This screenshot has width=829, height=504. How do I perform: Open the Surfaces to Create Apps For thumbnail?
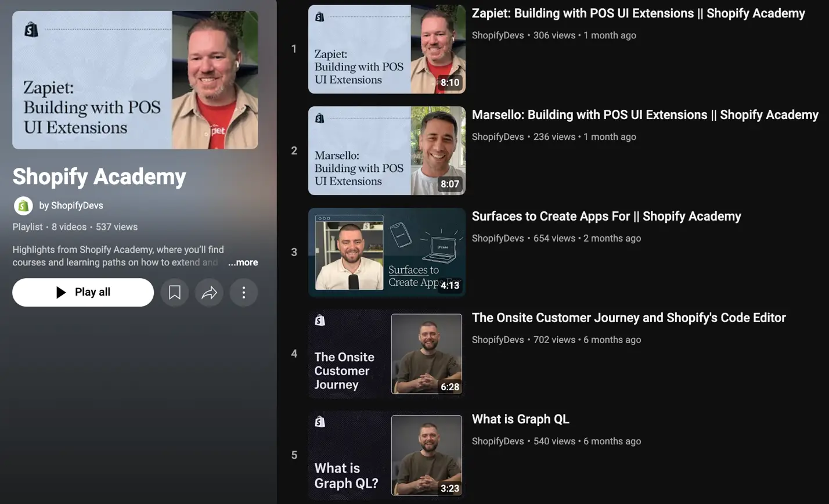387,253
